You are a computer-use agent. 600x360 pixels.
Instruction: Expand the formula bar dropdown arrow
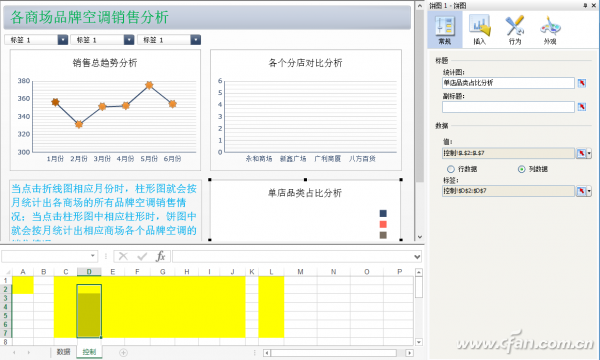417,257
